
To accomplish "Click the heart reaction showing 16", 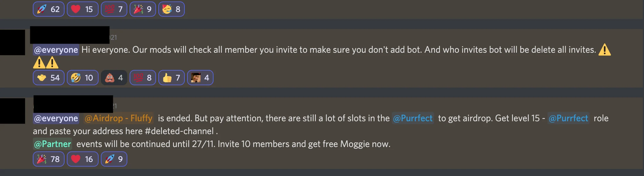I will pyautogui.click(x=82, y=159).
